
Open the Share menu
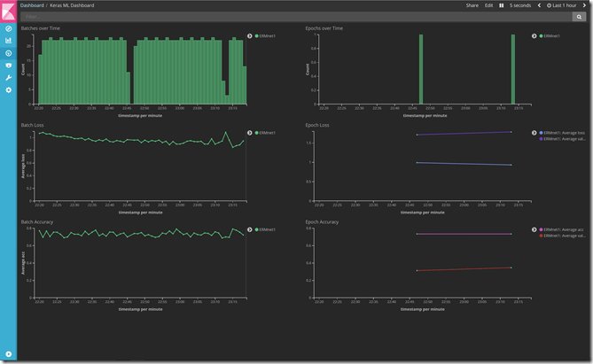(x=472, y=5)
